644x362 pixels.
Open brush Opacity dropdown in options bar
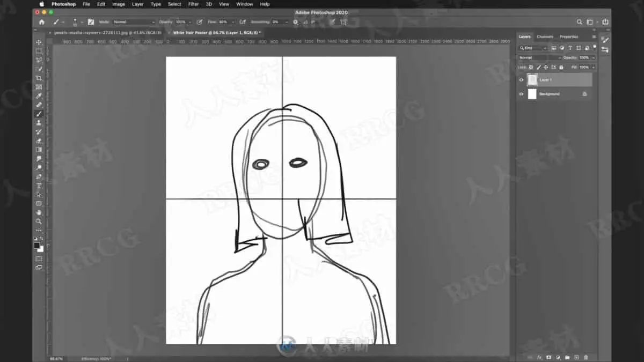tap(189, 22)
